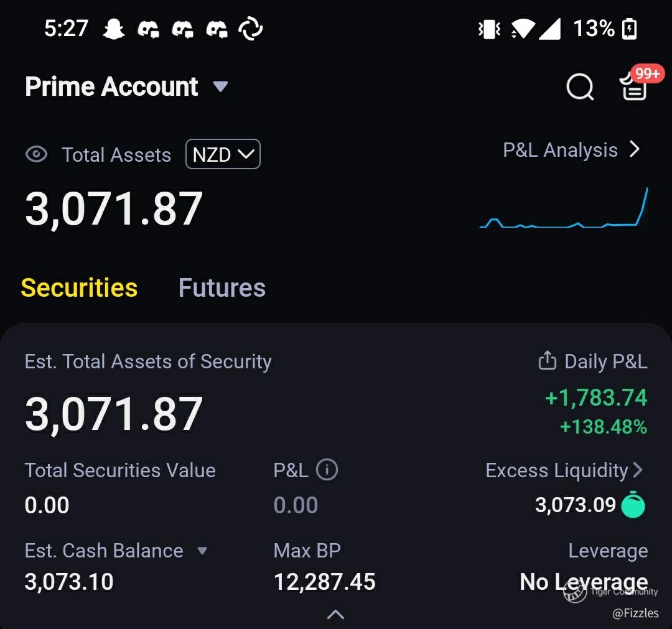Tap the Snapchat ghost status bar icon
The width and height of the screenshot is (672, 629).
tap(114, 29)
